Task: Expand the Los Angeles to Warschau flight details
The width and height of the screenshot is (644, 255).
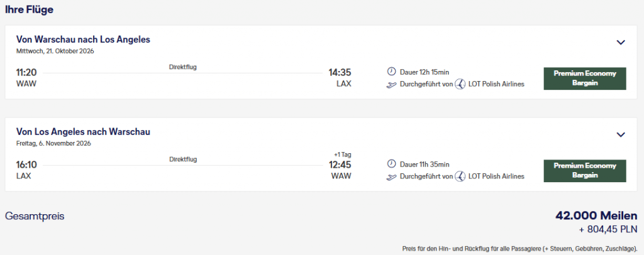Action: (621, 134)
